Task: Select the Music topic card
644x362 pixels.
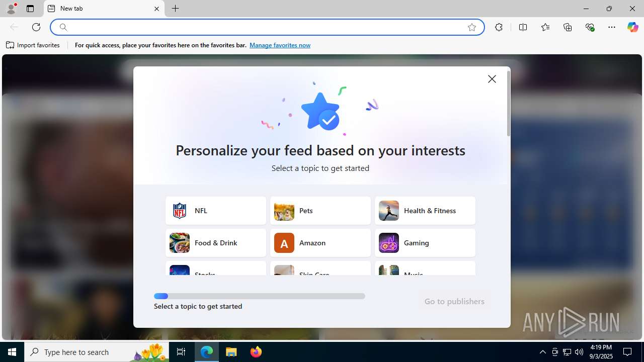Action: (425, 268)
